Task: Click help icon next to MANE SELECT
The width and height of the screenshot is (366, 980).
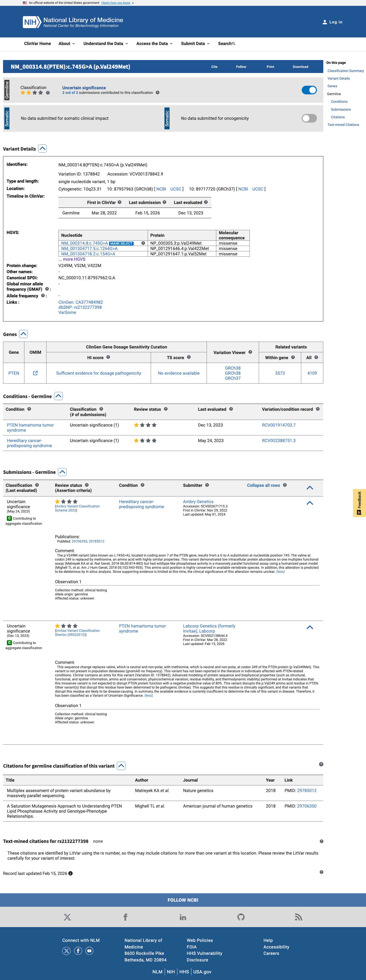Action: (143, 243)
